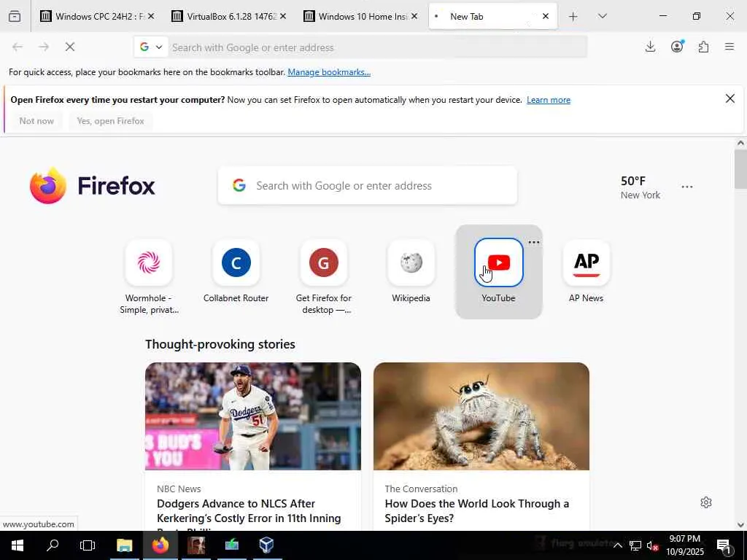Click the address bar search field

click(379, 47)
